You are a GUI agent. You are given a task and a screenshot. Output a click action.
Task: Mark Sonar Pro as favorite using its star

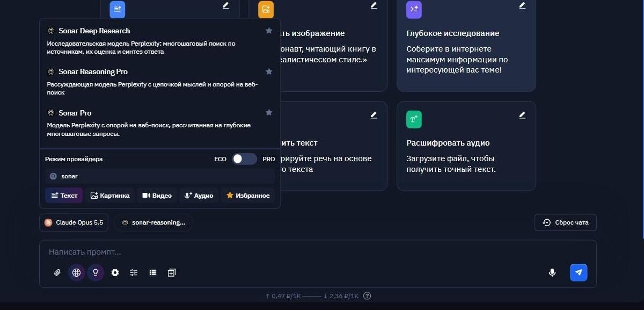tap(269, 112)
